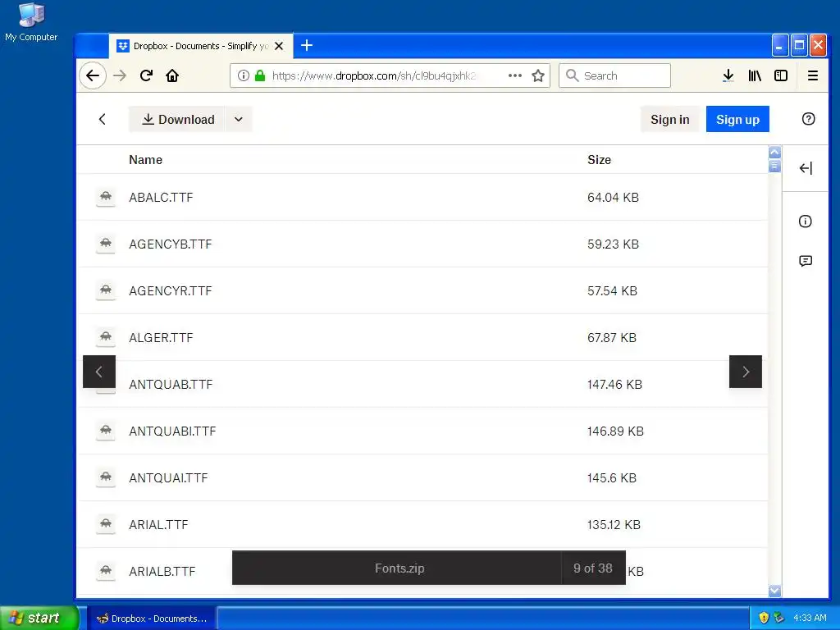Screen dimensions: 840x630
Task: Click the scrollbar down arrow in file list
Action: click(x=774, y=591)
